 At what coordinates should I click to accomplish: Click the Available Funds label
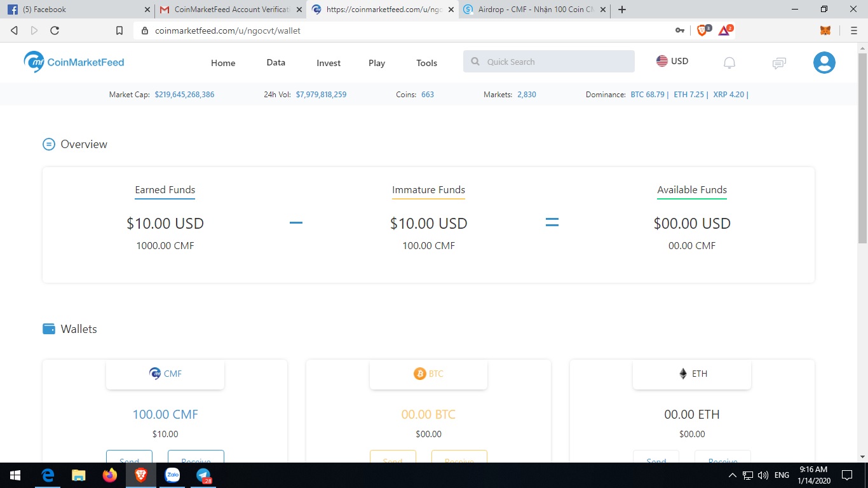pos(692,190)
